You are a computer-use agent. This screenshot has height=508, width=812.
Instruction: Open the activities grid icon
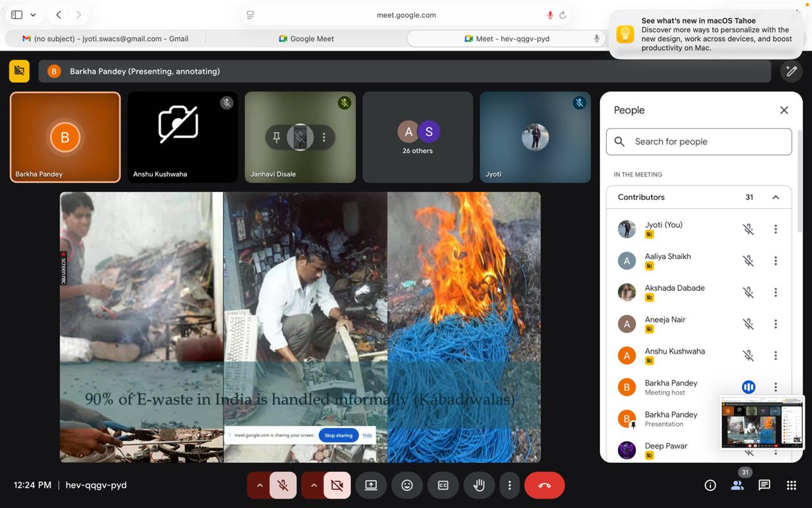[791, 485]
